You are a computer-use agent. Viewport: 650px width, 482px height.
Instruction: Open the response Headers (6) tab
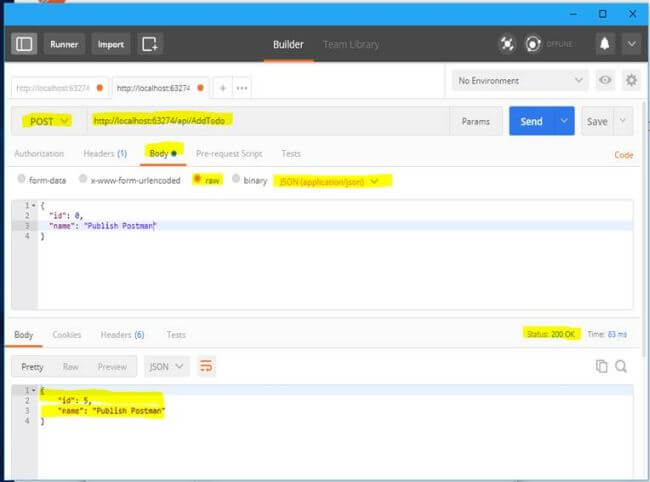[122, 334]
